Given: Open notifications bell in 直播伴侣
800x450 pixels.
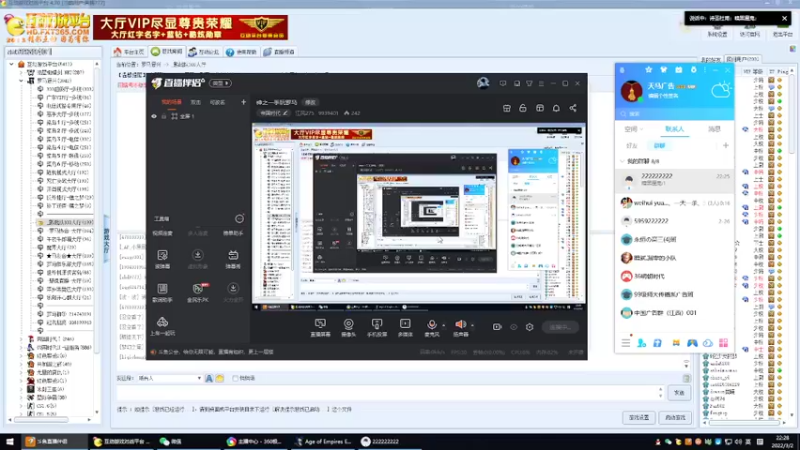Looking at the screenshot, I should 556,108.
